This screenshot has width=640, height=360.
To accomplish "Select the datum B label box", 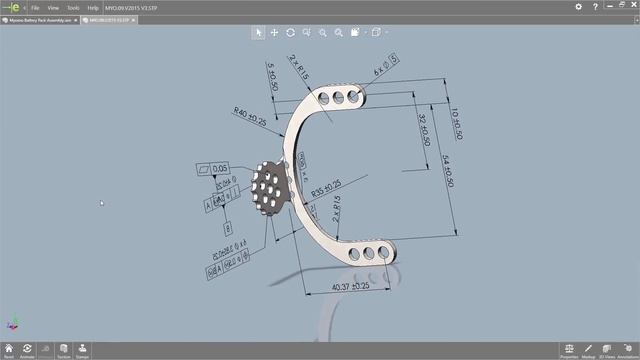I will (228, 229).
